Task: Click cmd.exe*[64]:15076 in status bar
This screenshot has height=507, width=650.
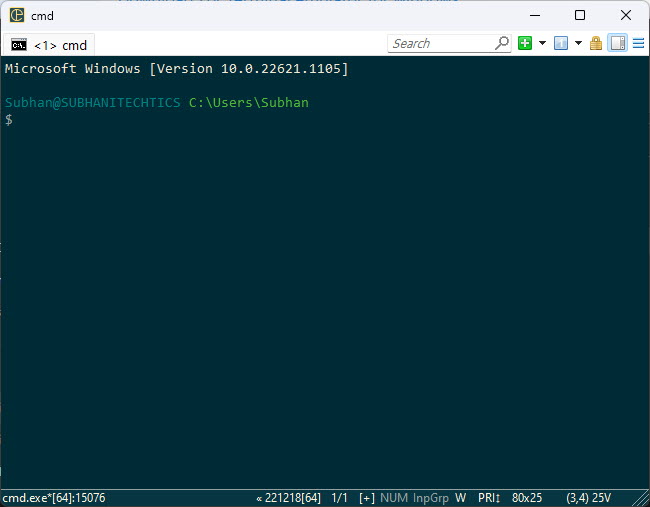Action: (54, 498)
